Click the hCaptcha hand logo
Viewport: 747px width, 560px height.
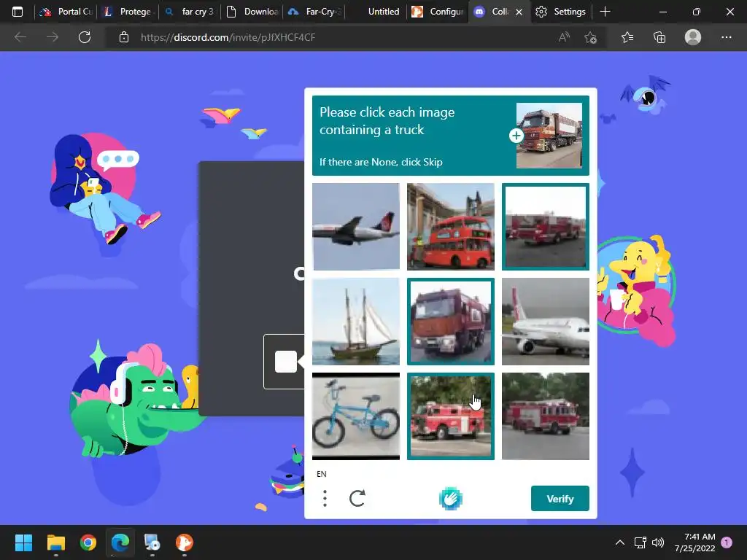pos(450,499)
